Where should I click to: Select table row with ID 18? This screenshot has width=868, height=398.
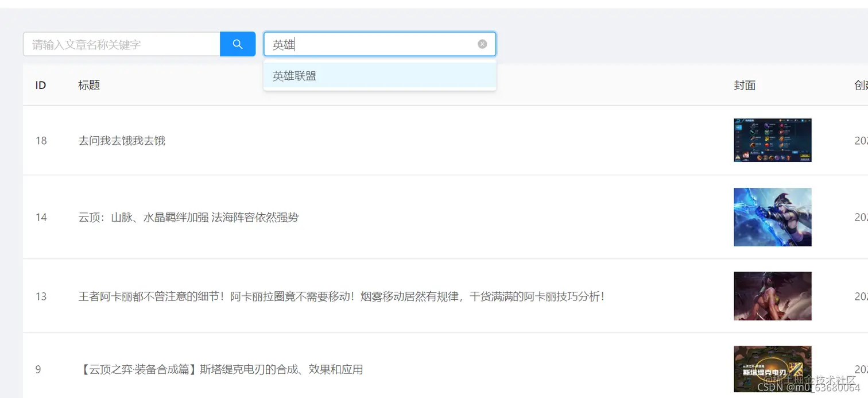[x=41, y=140]
